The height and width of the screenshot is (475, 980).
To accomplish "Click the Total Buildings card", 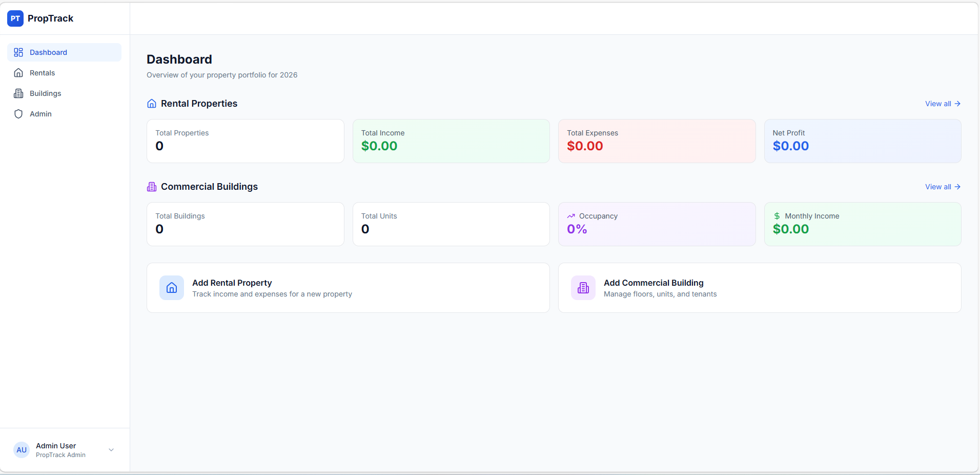I will point(245,224).
